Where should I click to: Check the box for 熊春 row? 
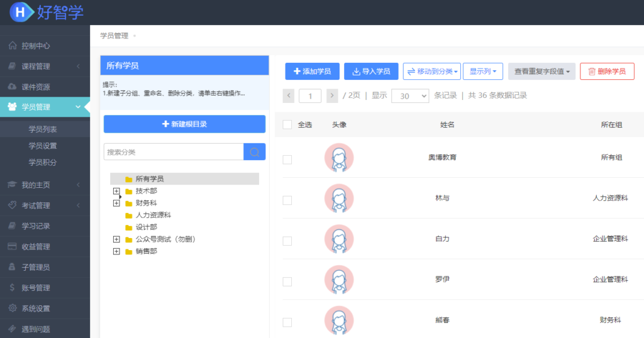coord(287,322)
